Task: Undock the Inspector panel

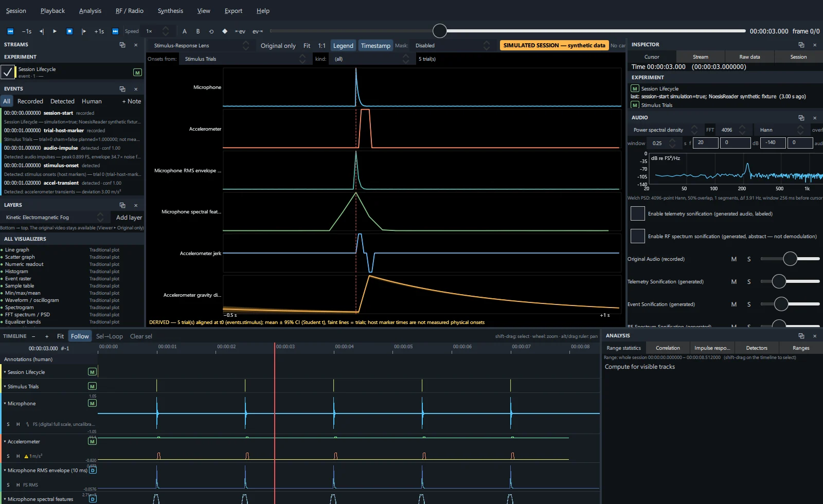Action: pos(801,45)
